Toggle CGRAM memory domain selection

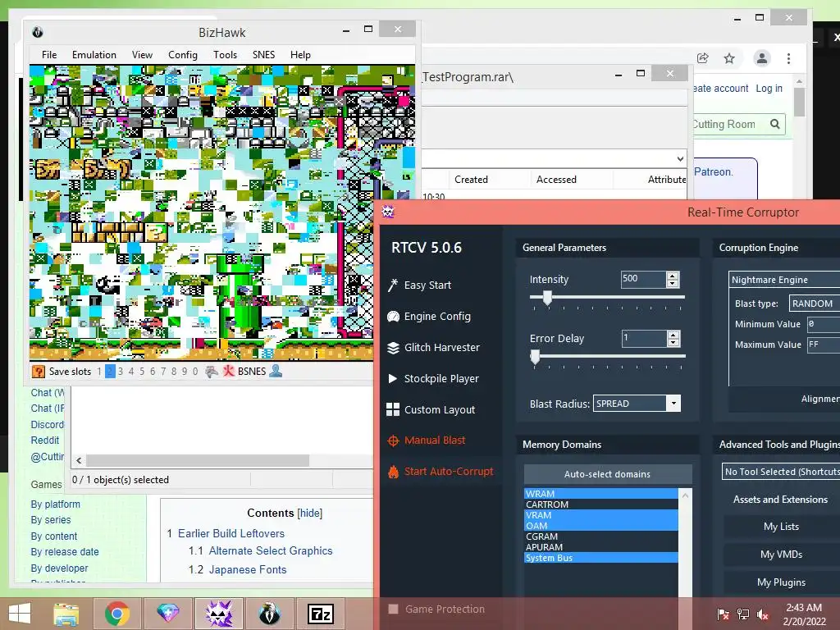pos(600,536)
